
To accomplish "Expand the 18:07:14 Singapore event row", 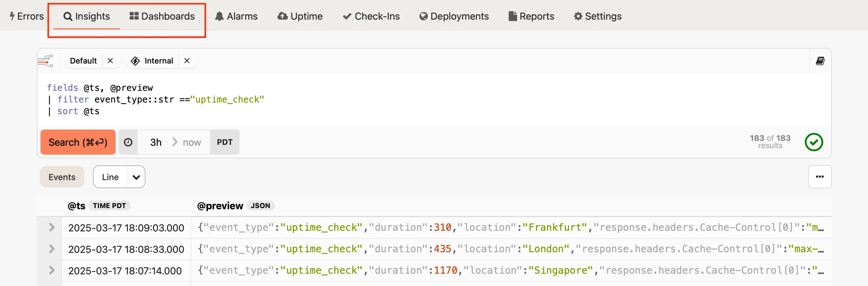I will coord(51,270).
